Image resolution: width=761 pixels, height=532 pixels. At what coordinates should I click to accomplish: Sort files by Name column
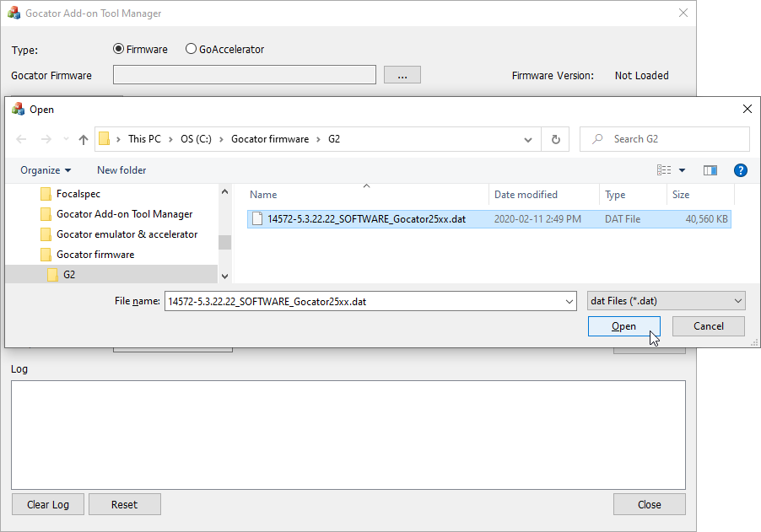(x=263, y=195)
